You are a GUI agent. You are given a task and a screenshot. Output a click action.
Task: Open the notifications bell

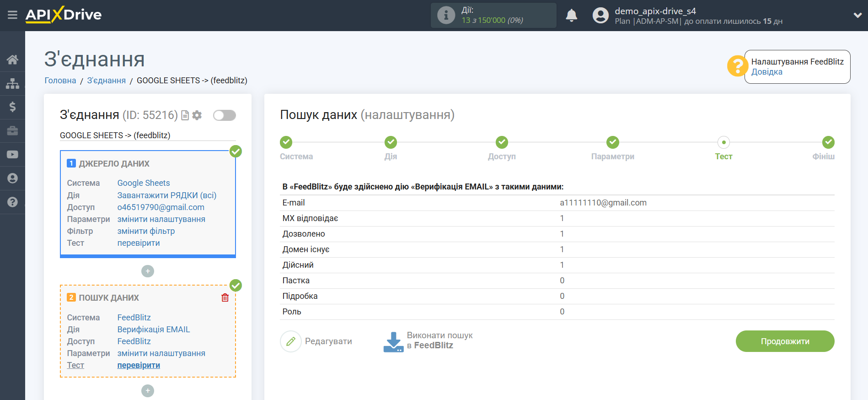pyautogui.click(x=571, y=16)
